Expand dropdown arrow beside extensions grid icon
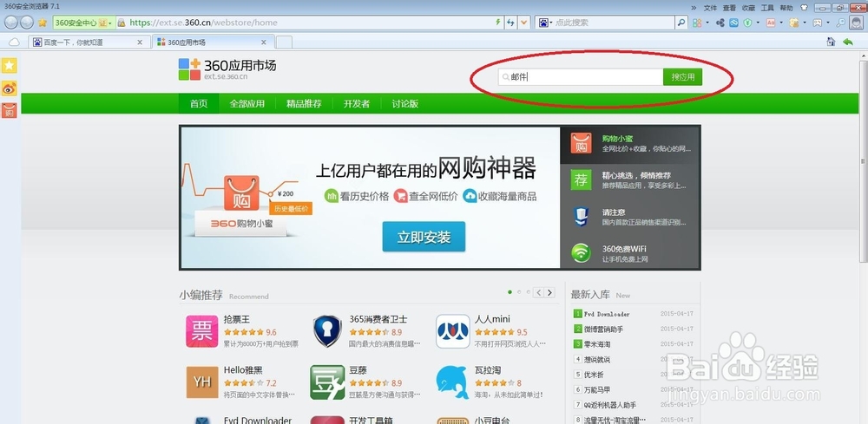Screen dimensions: 868x424 (x=707, y=23)
